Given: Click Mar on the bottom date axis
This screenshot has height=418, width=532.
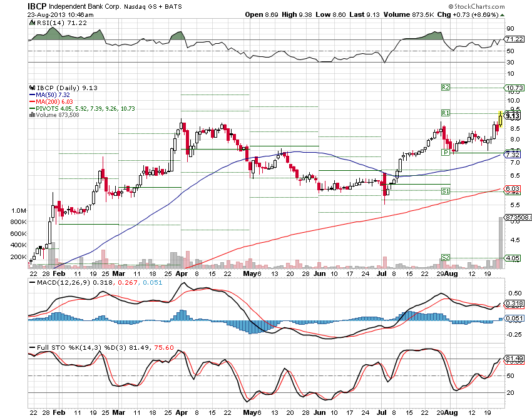Looking at the screenshot, I should (x=118, y=412).
